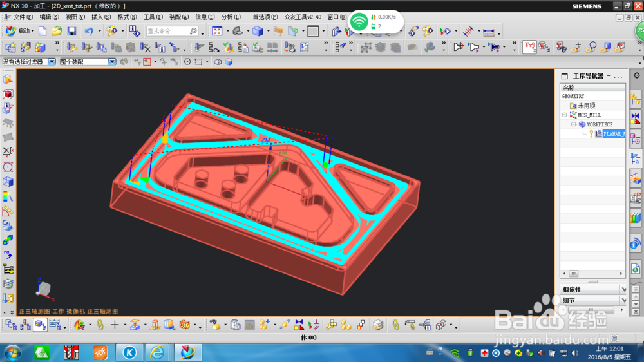The width and height of the screenshot is (644, 362).
Task: Click the Shop Documentation icon
Action: (305, 47)
